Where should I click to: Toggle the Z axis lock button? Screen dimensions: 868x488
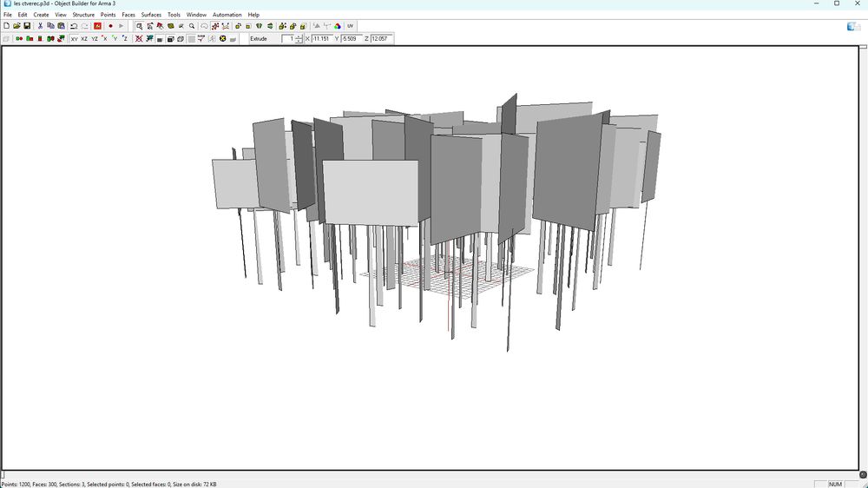(x=125, y=39)
